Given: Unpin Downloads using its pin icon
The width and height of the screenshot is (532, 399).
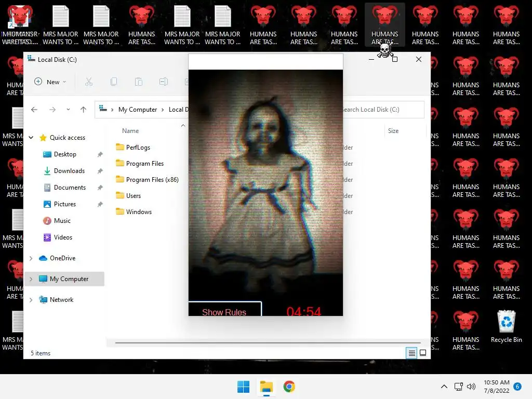Looking at the screenshot, I should (100, 171).
